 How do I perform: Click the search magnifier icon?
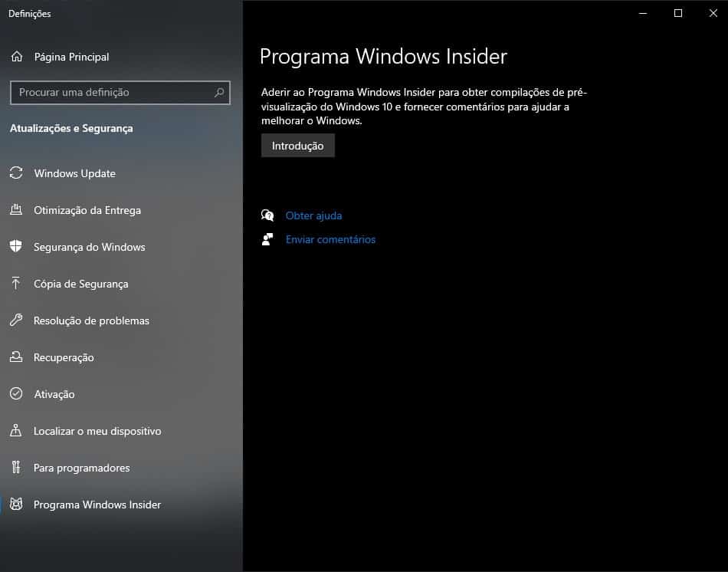coord(219,93)
